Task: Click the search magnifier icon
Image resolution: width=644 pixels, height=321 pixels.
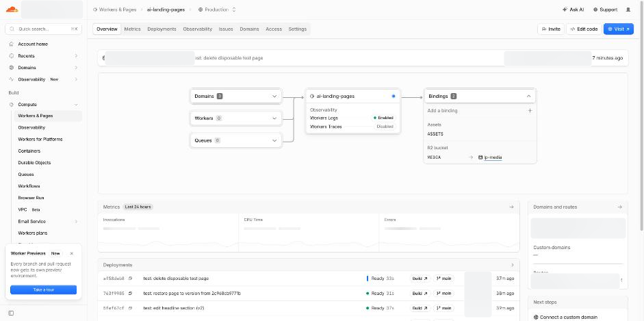Action: point(12,29)
